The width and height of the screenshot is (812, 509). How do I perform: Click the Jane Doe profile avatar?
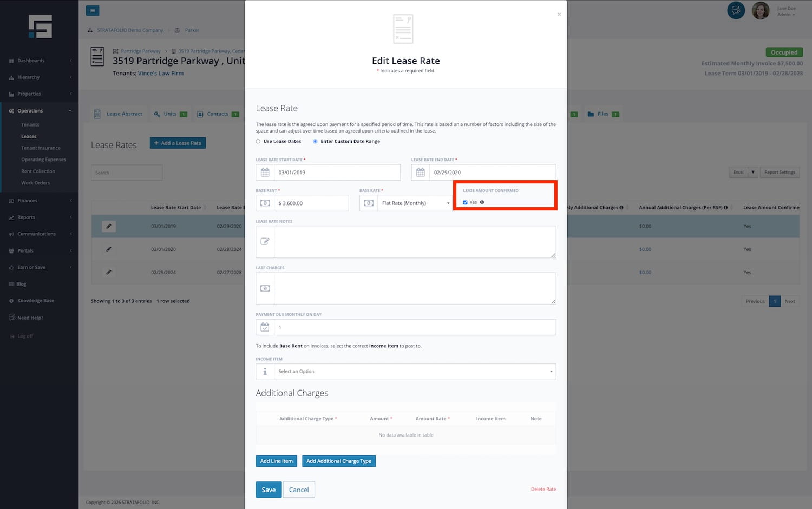tap(760, 10)
